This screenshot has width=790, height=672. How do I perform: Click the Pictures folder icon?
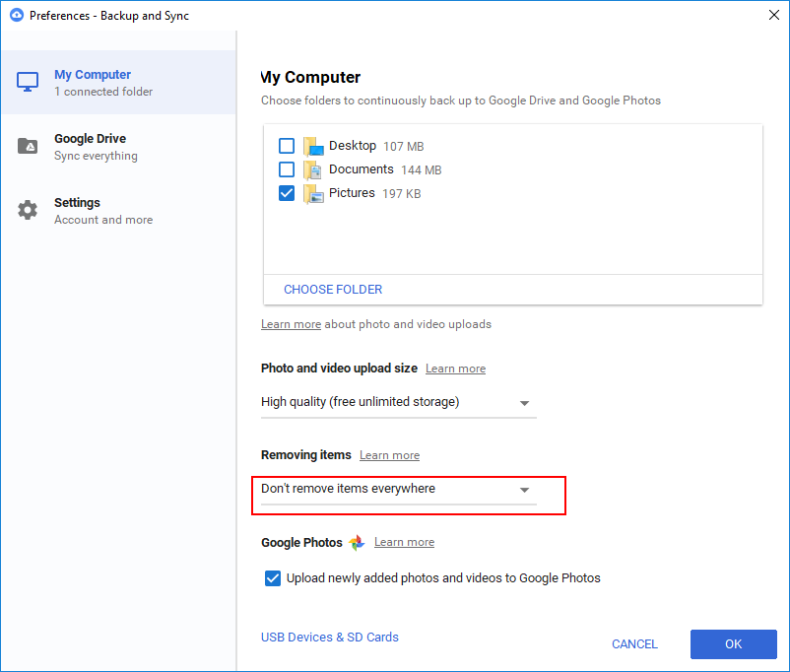click(313, 194)
